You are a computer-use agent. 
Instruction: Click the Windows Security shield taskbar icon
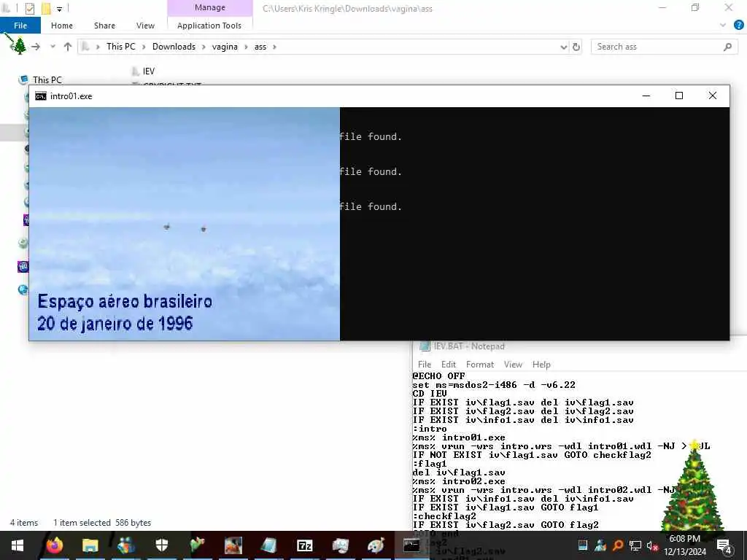(x=161, y=545)
